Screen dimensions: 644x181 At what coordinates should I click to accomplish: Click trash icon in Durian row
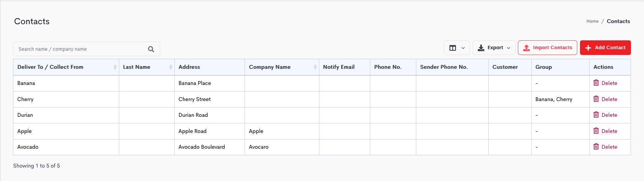(x=596, y=115)
